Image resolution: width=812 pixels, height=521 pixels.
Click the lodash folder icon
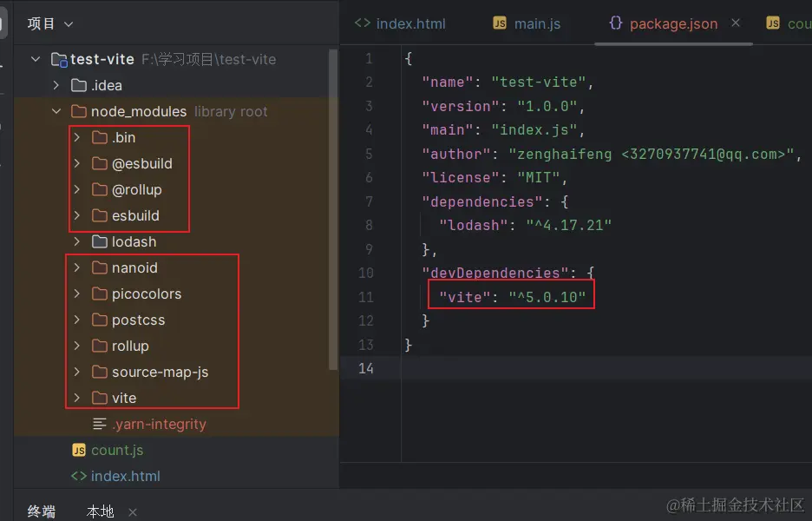click(x=100, y=241)
